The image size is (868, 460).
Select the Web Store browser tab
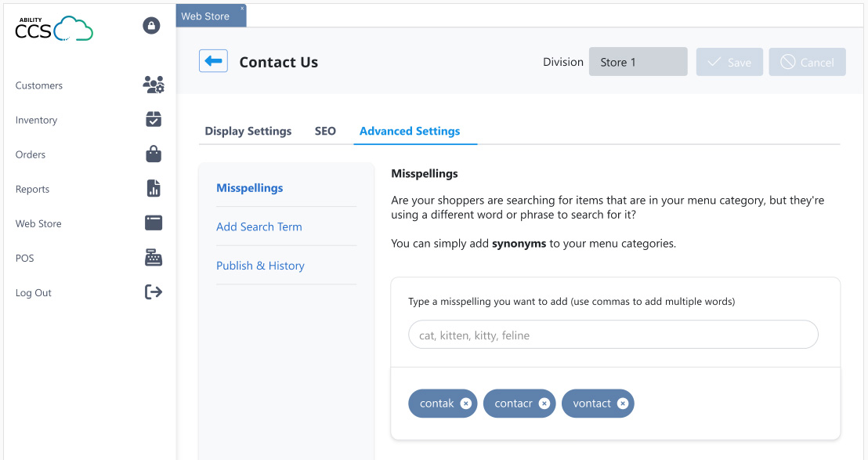pyautogui.click(x=205, y=15)
